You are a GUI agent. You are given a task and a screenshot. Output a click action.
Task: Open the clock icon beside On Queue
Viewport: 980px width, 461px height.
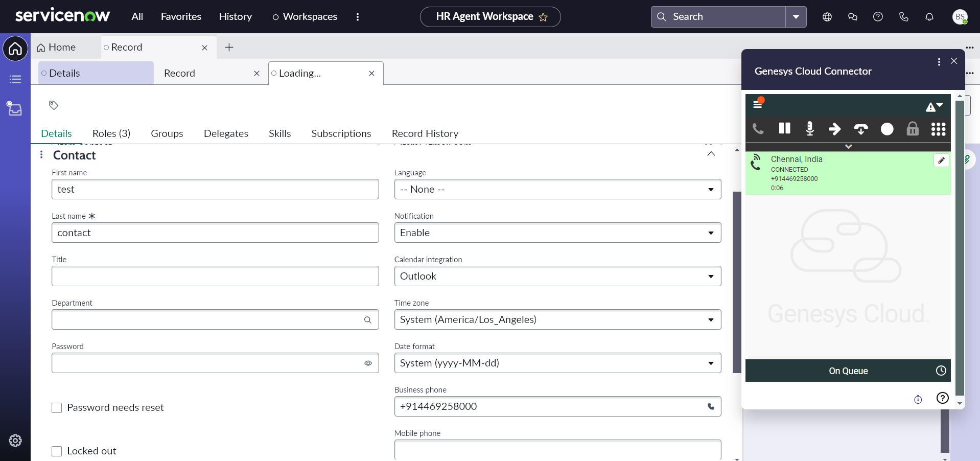[x=941, y=371]
